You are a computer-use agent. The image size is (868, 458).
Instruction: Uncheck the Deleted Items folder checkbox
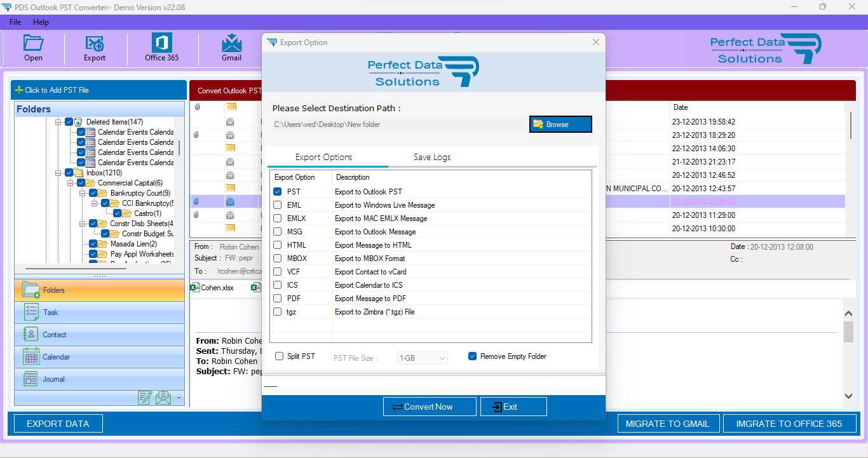click(69, 122)
